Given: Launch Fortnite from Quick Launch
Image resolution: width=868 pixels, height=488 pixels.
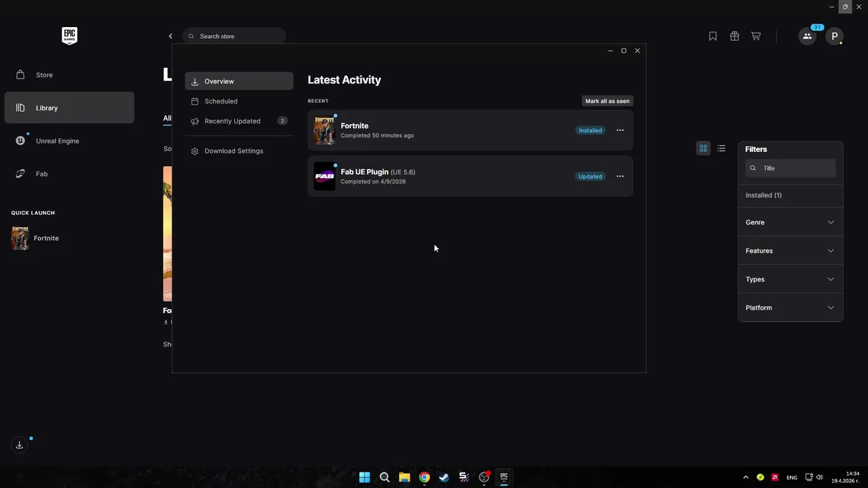Looking at the screenshot, I should (x=35, y=238).
